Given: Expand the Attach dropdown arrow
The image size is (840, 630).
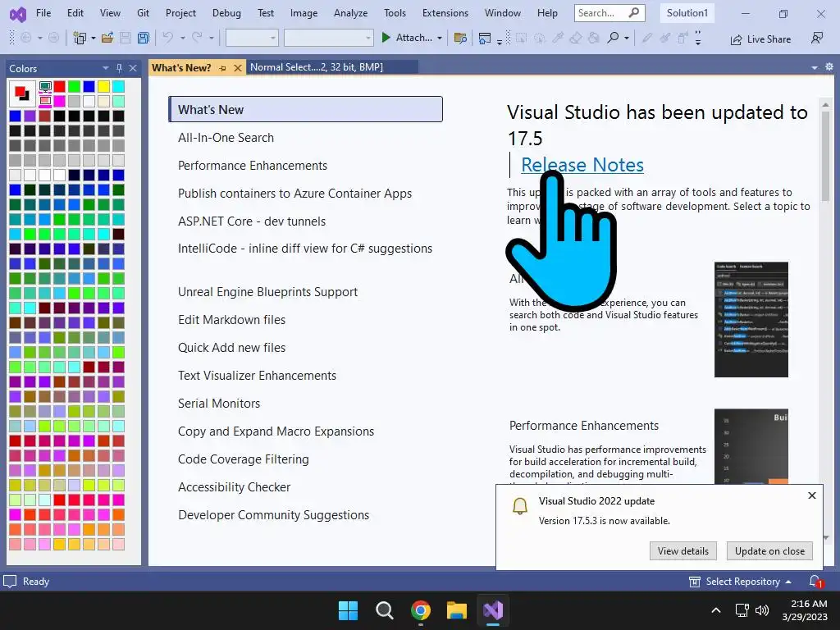Looking at the screenshot, I should click(440, 38).
